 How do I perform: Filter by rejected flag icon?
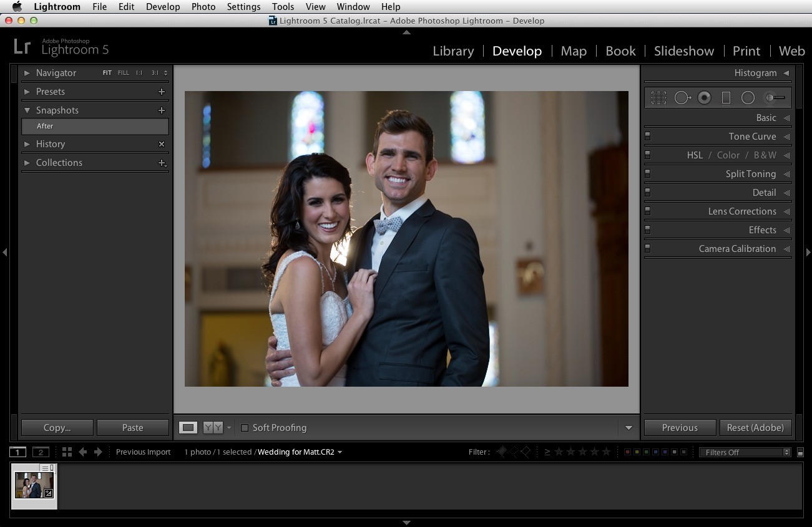coord(526,452)
